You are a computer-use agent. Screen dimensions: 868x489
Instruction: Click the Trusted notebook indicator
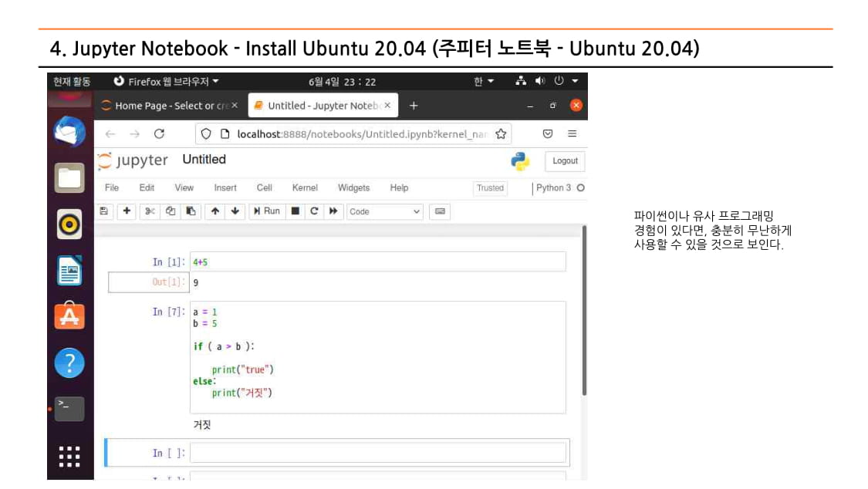point(491,188)
